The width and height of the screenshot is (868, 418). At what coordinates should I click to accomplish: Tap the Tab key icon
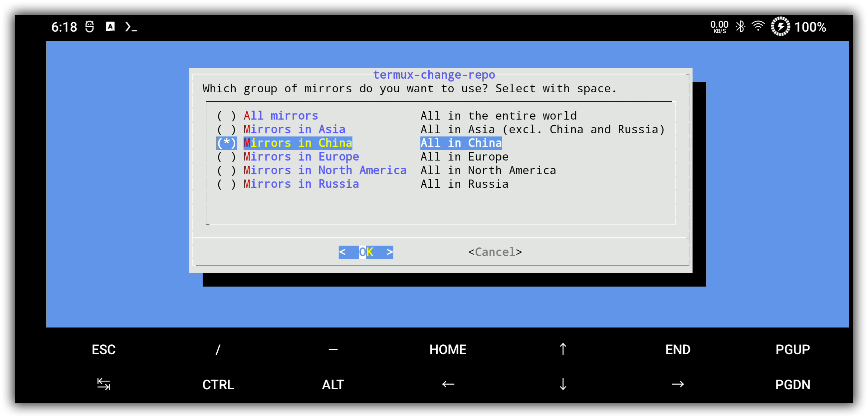104,384
